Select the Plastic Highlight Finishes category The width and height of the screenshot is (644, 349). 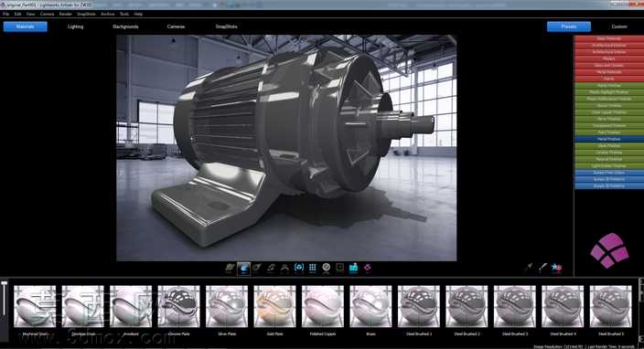[x=608, y=92]
